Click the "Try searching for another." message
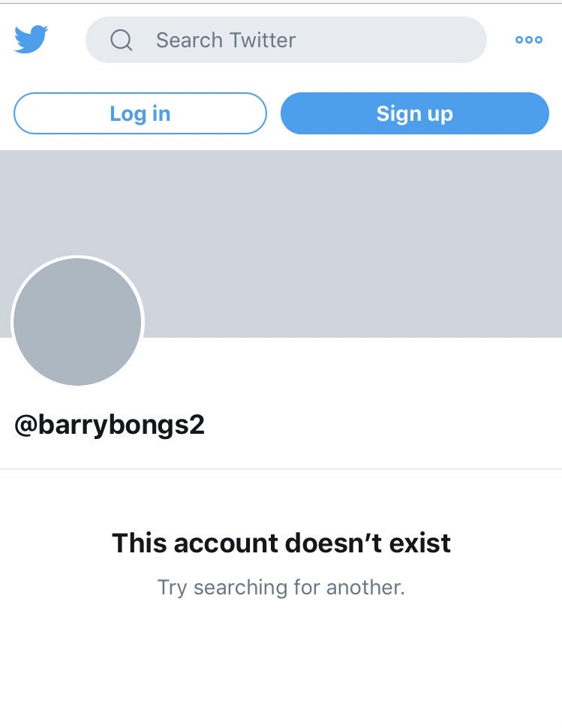Viewport: 562px width, 728px height. click(281, 588)
